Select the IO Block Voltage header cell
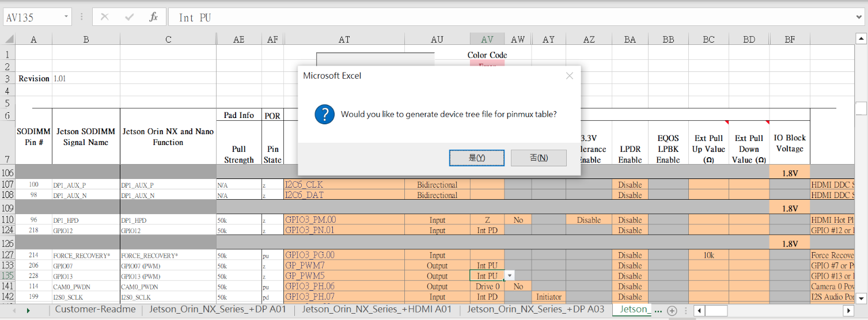Image resolution: width=868 pixels, height=320 pixels. point(790,143)
